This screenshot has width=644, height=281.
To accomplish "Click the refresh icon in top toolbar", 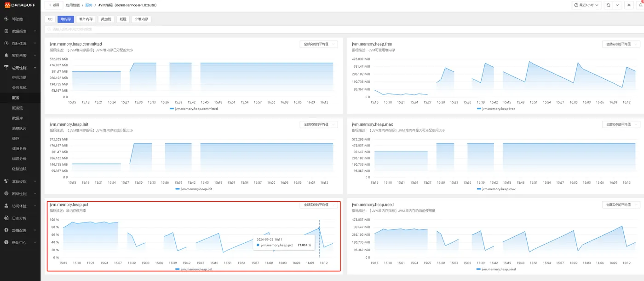I will (609, 5).
